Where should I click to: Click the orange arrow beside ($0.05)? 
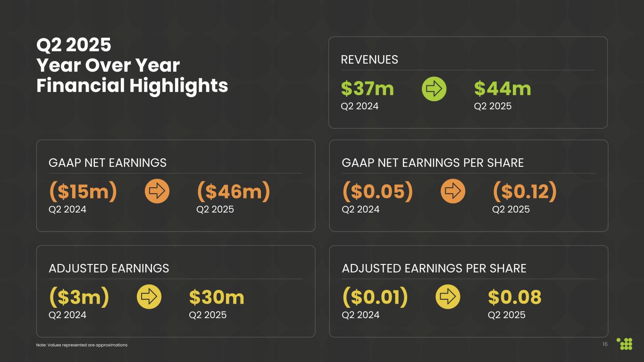(x=452, y=191)
